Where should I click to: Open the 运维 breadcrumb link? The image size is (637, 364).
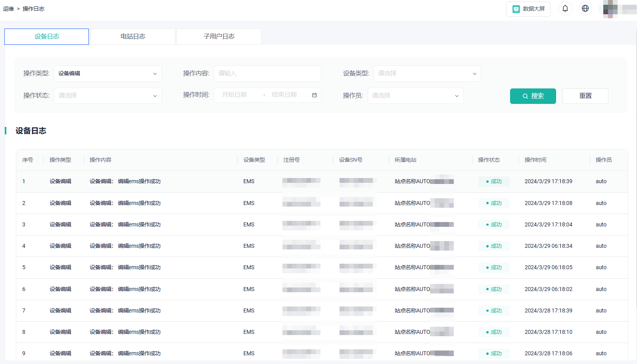8,8
